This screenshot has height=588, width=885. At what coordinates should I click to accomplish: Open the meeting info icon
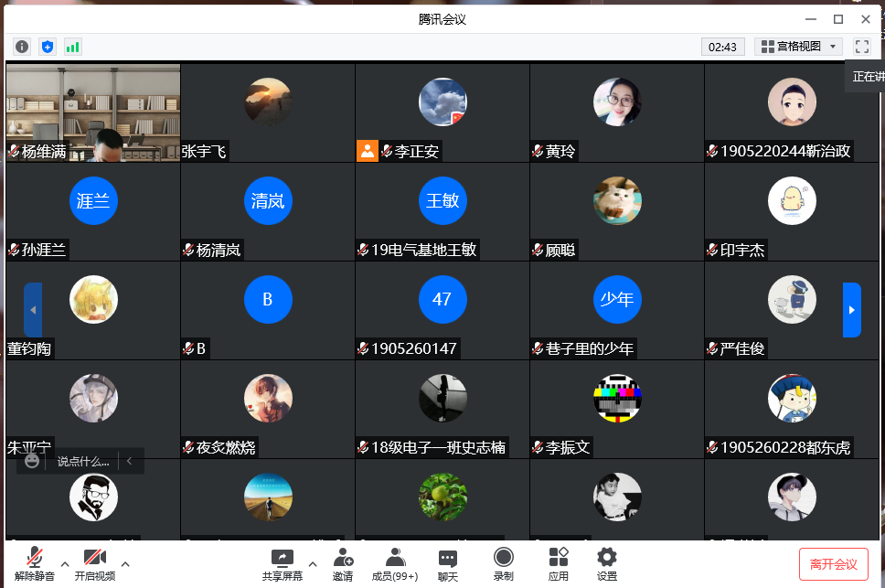pos(22,47)
